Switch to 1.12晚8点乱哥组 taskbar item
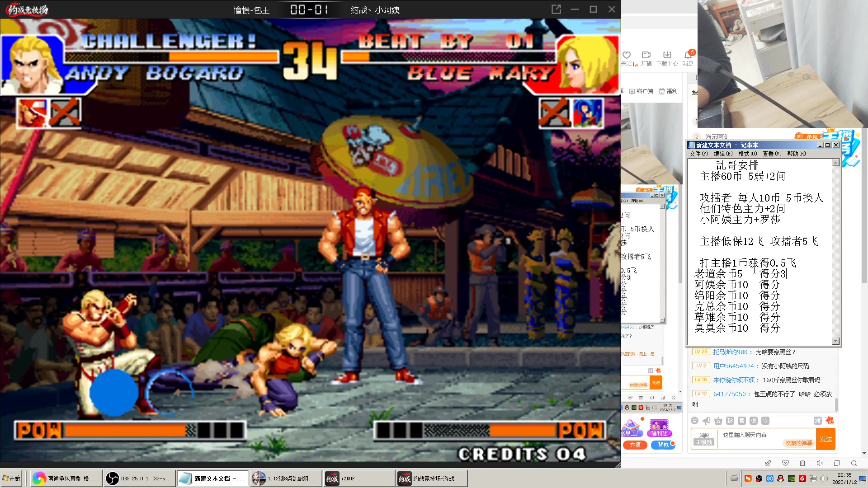This screenshot has height=488, width=868. click(285, 478)
